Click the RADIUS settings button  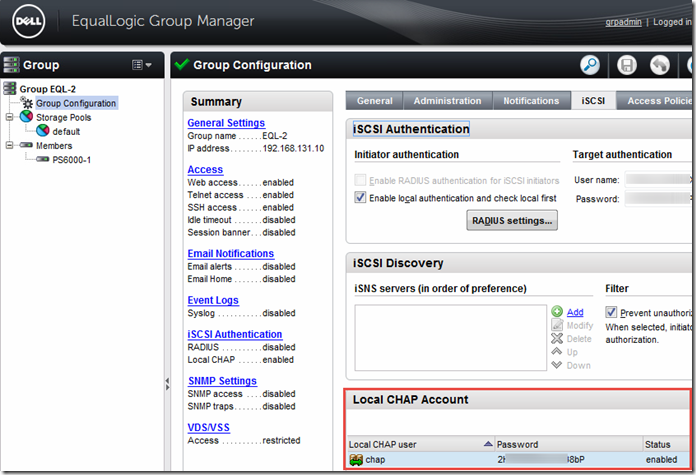[511, 220]
